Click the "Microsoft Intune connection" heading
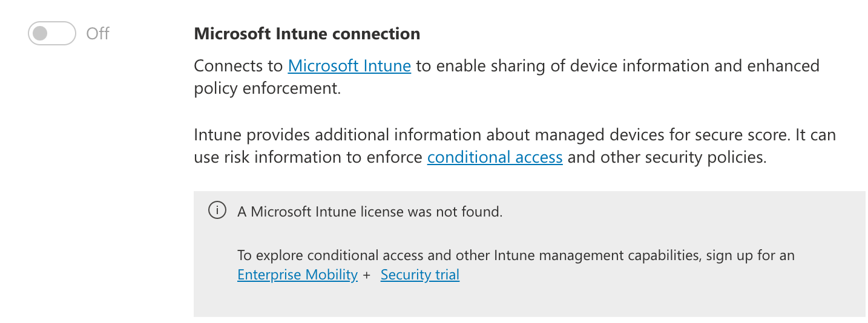The width and height of the screenshot is (868, 323). click(307, 33)
